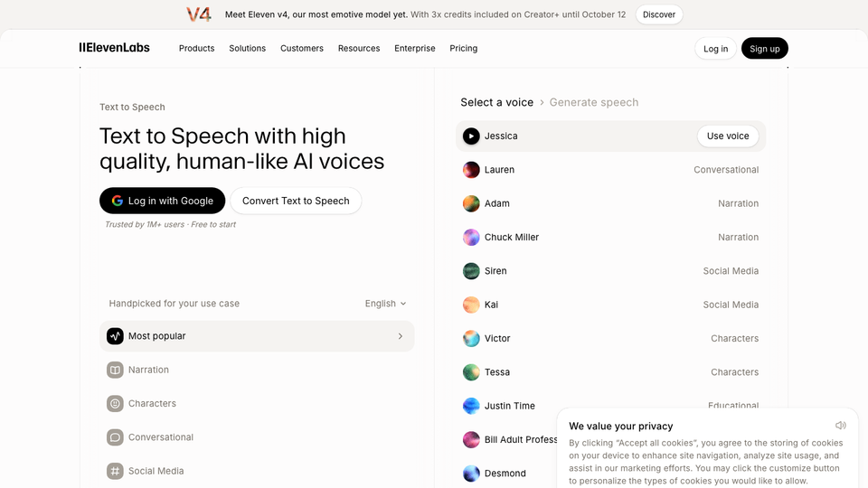Select the Tessa voice name
This screenshot has height=488, width=868.
497,372
